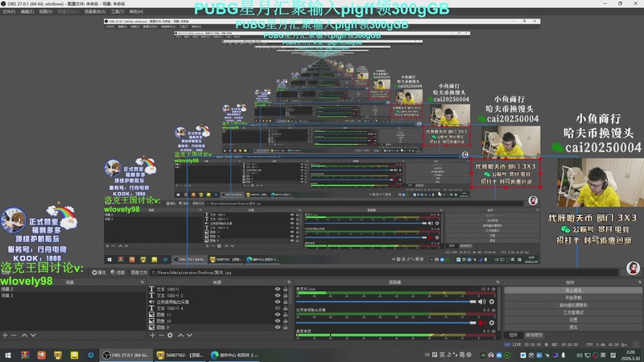This screenshot has height=362, width=644.
Task: Move scene up in the Scenes panel
Action: 24,335
